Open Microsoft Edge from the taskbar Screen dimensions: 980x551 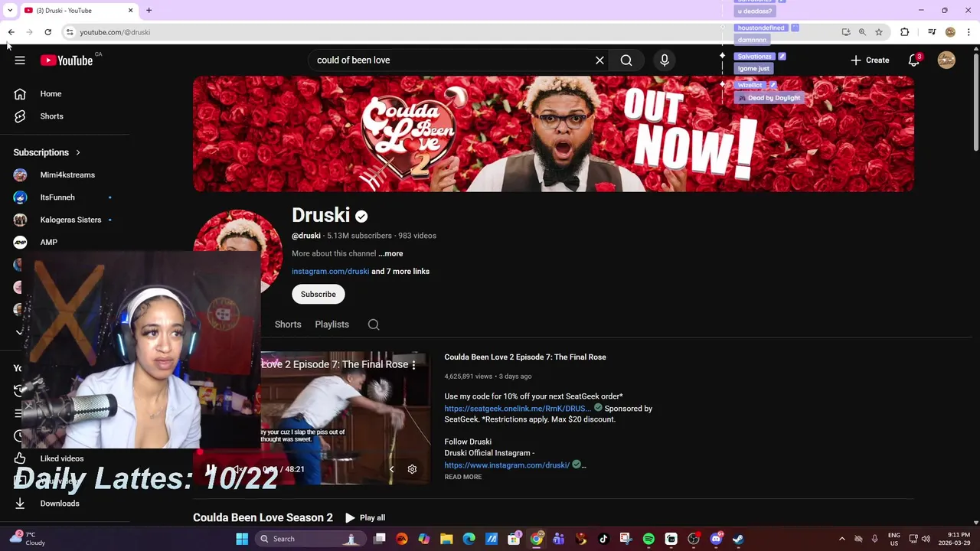coord(469,539)
